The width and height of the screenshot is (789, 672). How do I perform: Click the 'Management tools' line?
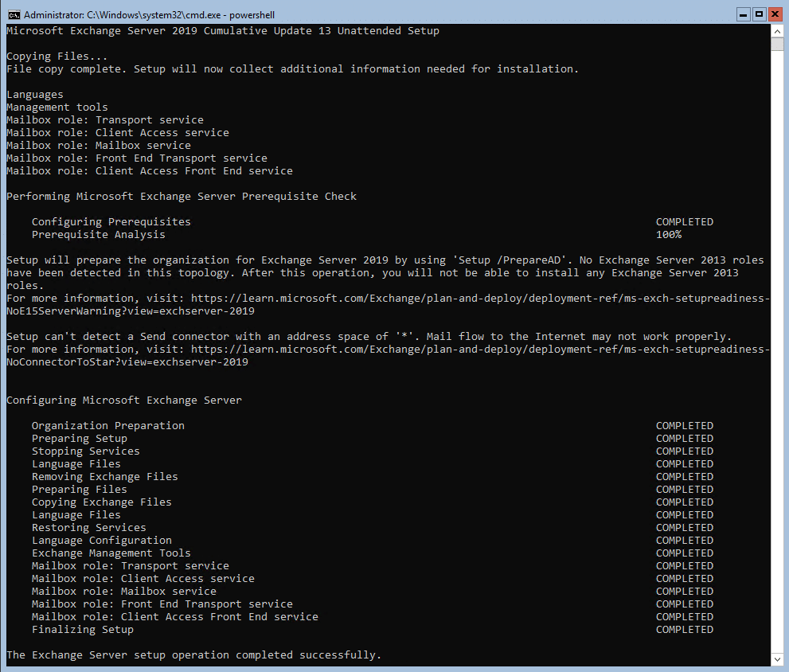[x=57, y=107]
